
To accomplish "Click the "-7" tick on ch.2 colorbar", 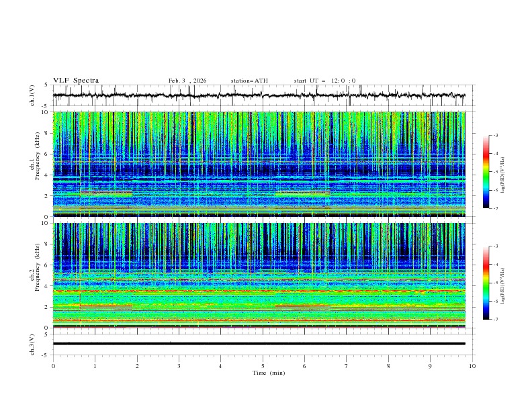I will click(495, 320).
